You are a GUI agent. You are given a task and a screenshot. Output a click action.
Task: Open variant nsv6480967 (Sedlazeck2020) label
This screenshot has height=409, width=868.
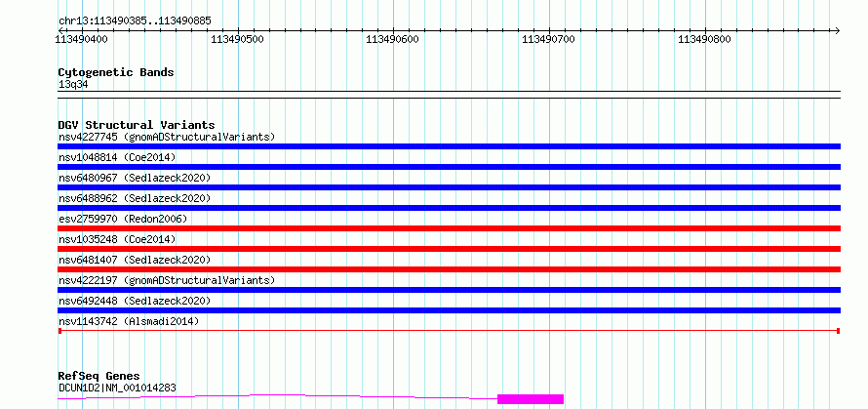pyautogui.click(x=135, y=178)
